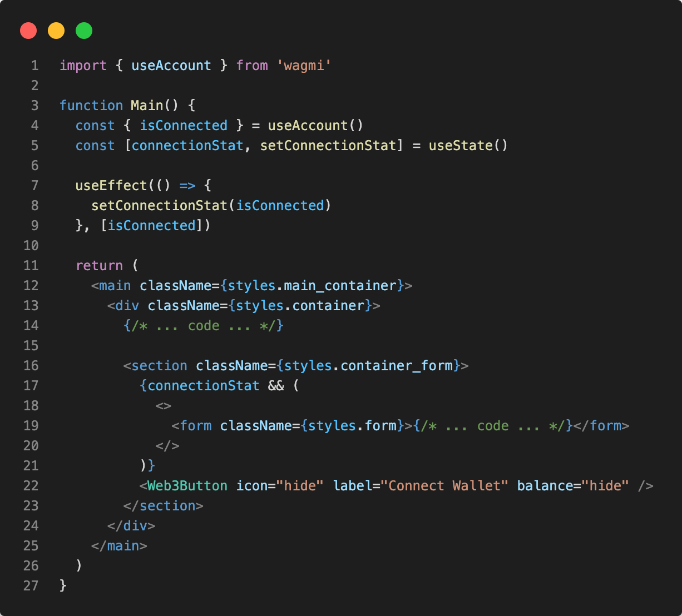Click the green maximize window button
This screenshot has height=616, width=682.
[84, 31]
